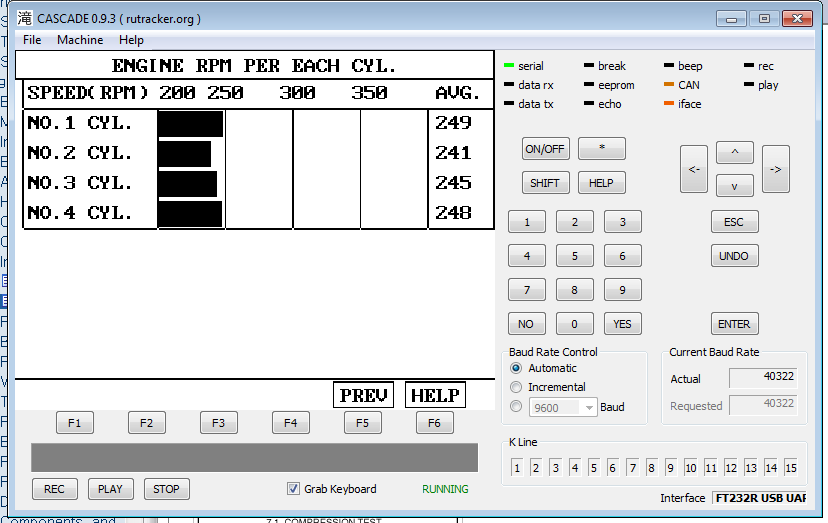The height and width of the screenshot is (523, 828).
Task: Click the REC recording button
Action: 54,489
